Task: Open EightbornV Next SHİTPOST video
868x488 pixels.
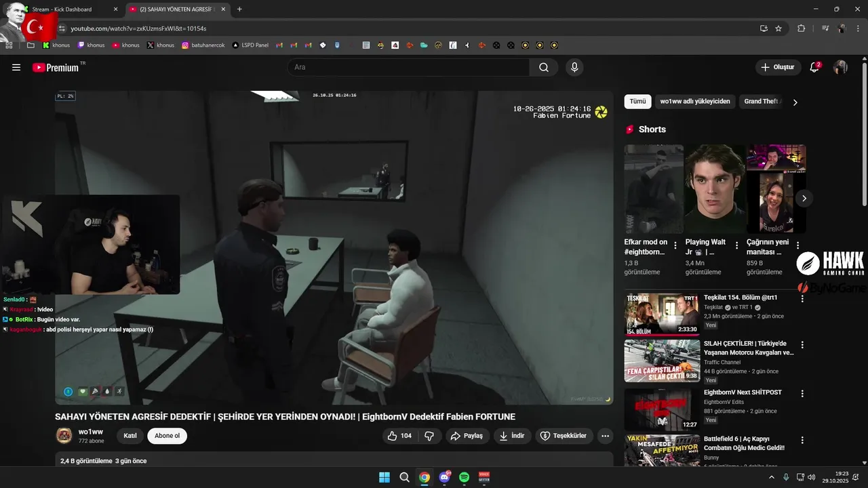Action: (662, 409)
